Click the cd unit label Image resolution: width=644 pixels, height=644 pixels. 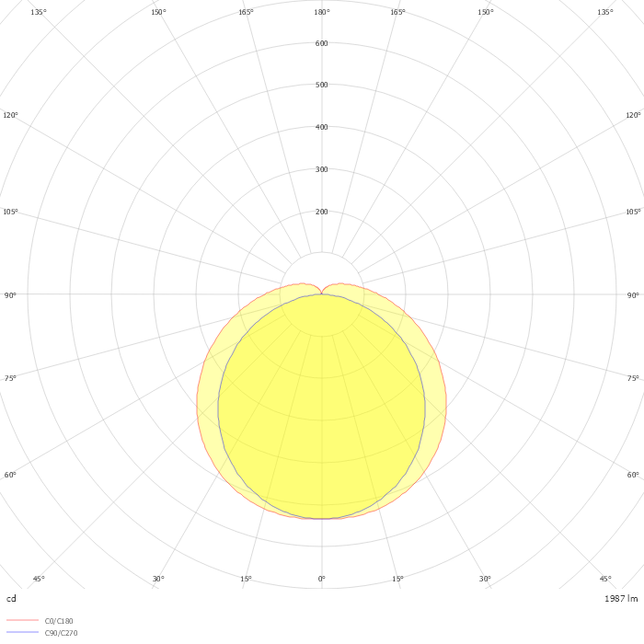tap(11, 598)
